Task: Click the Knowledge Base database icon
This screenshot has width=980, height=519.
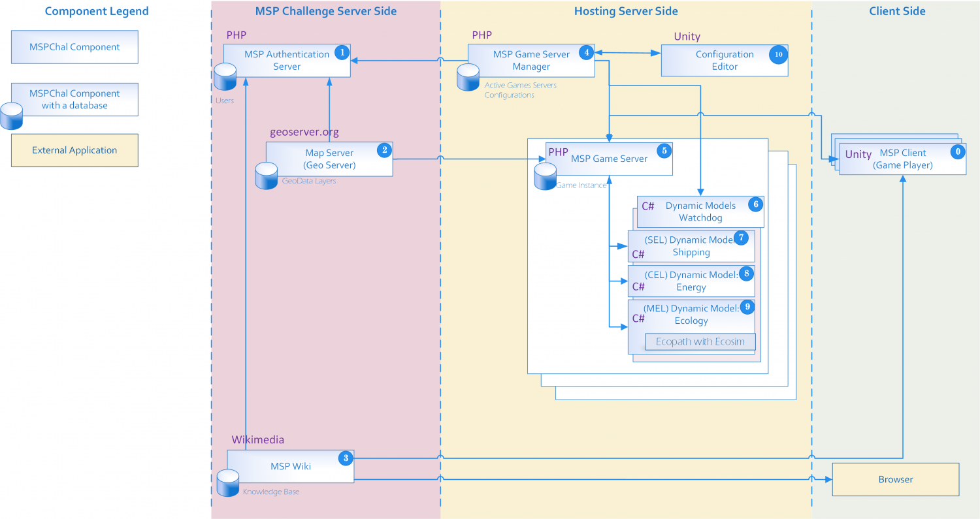Action: point(228,483)
